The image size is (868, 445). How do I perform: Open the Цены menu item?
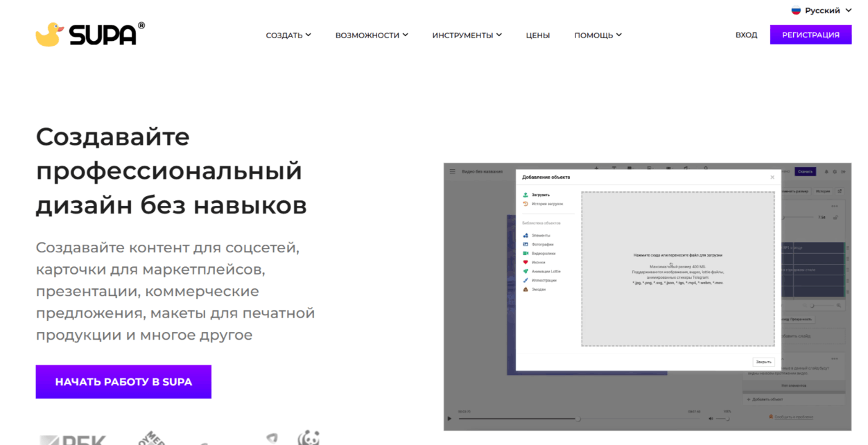tap(538, 35)
